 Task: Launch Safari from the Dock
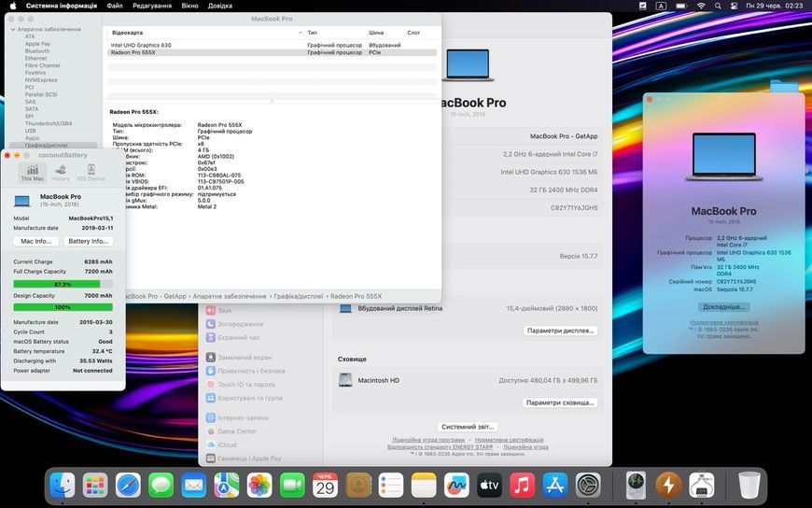tap(128, 486)
